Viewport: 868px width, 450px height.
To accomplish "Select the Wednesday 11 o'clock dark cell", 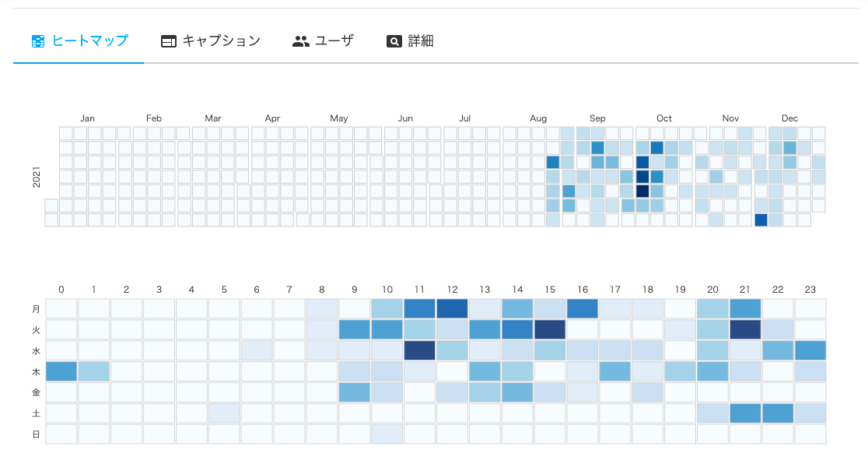I will click(x=419, y=351).
